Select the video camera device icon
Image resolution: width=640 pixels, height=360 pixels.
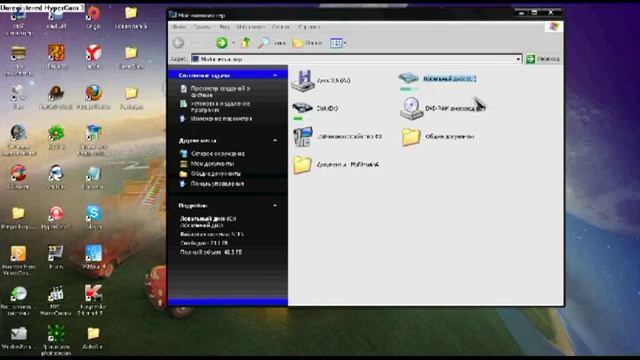303,136
